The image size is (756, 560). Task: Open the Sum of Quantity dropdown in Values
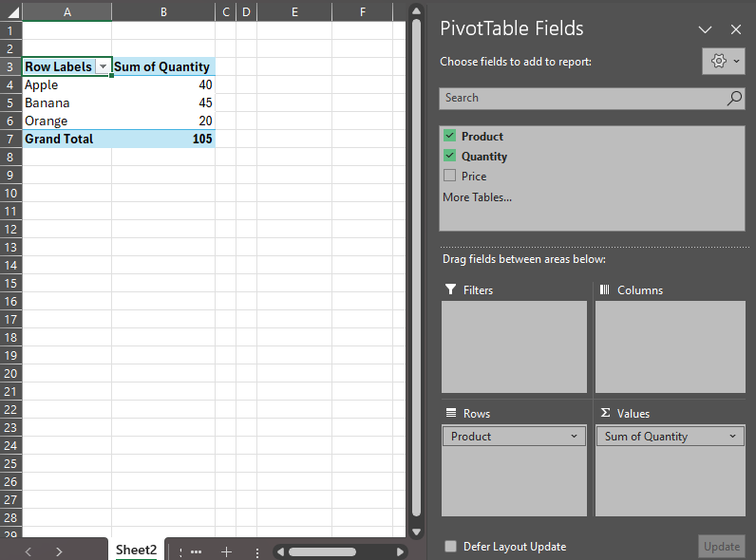point(733,437)
